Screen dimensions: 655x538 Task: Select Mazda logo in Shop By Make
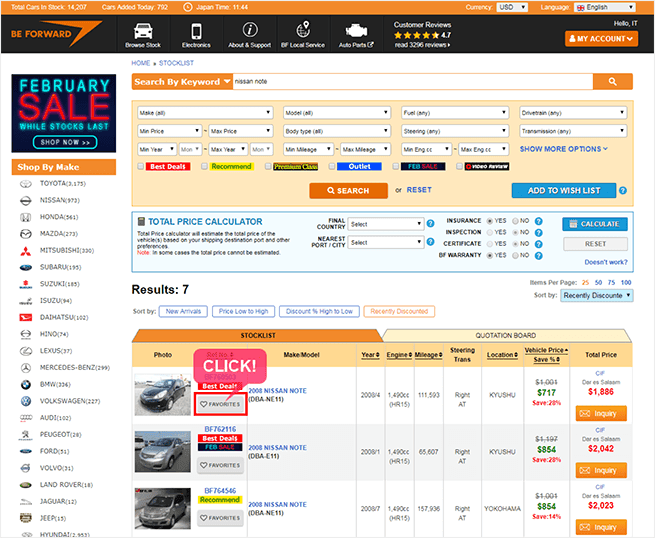click(26, 234)
